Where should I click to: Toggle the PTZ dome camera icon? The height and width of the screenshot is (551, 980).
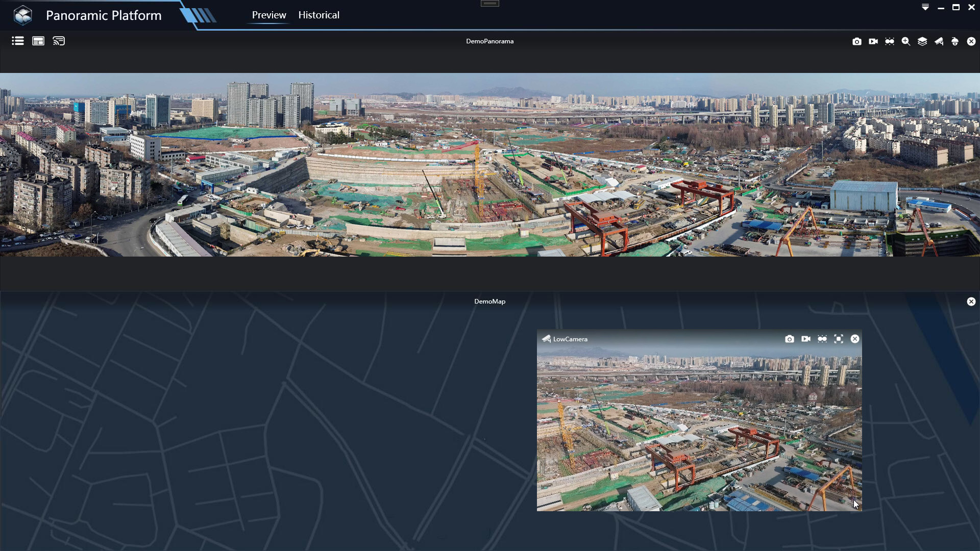[955, 41]
